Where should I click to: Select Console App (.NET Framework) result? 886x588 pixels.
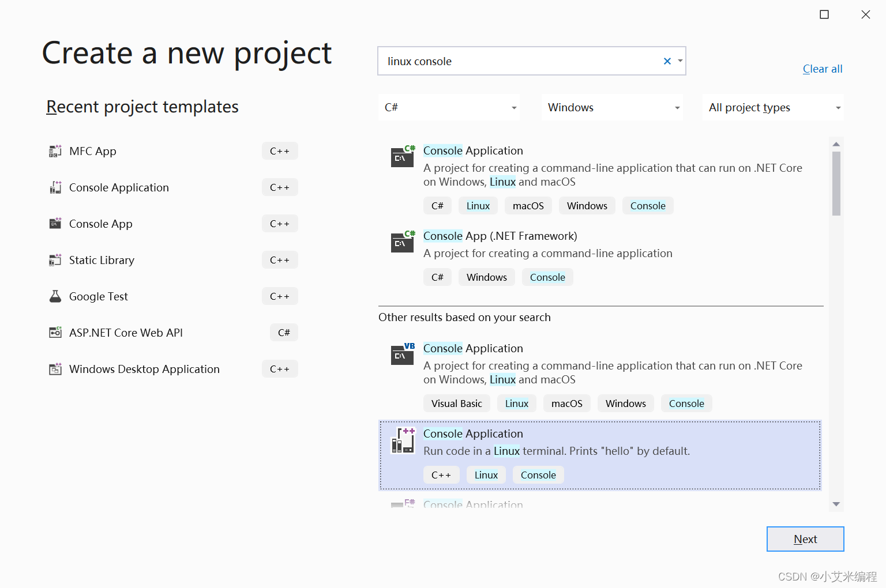tap(600, 257)
